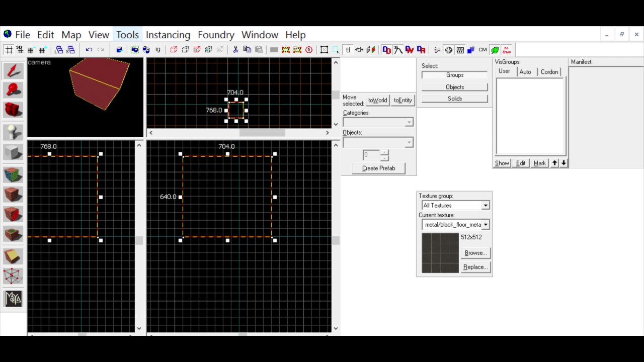Choose the Magnify tool

pyautogui.click(x=13, y=90)
